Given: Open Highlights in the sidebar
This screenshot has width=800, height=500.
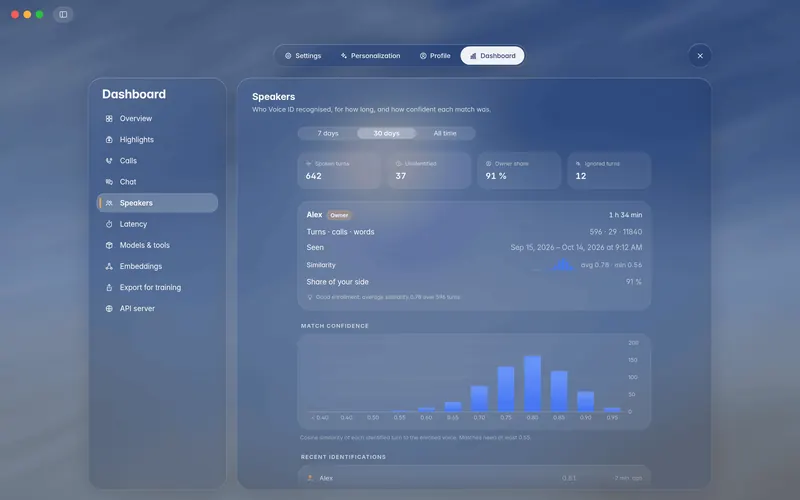Looking at the screenshot, I should pyautogui.click(x=157, y=139).
